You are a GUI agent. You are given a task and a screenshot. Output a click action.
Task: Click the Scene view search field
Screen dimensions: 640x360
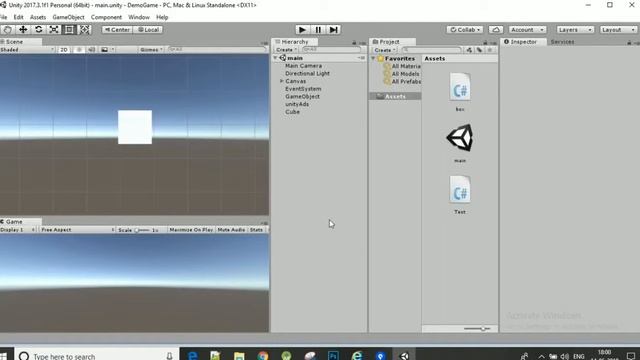point(217,49)
